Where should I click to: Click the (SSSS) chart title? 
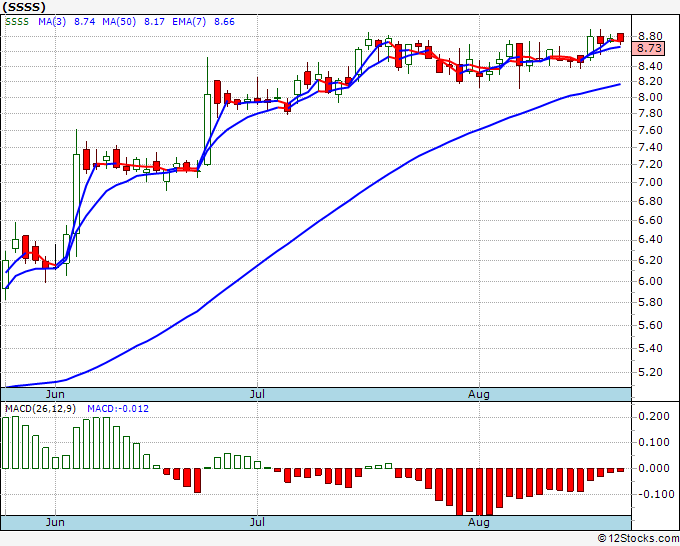coord(24,7)
